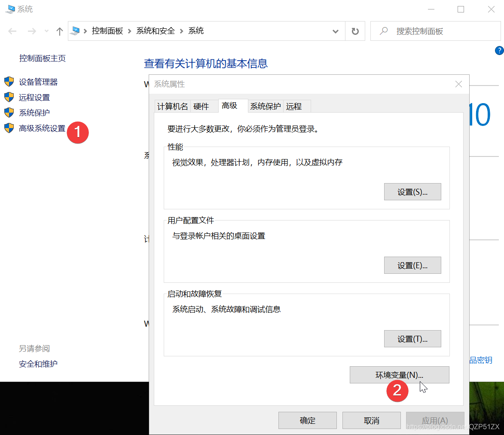Open the recent locations dropdown arrow

46,31
